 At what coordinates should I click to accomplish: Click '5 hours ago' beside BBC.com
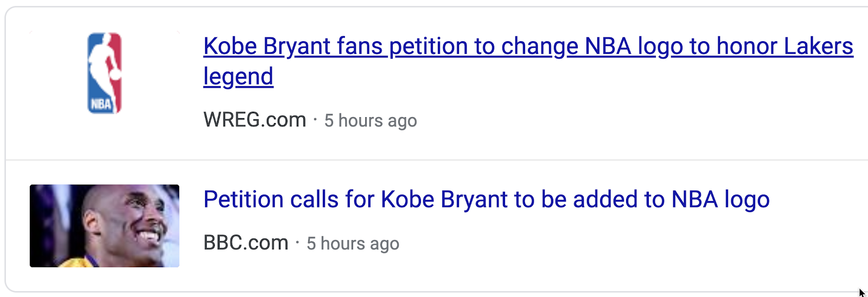pos(353,243)
